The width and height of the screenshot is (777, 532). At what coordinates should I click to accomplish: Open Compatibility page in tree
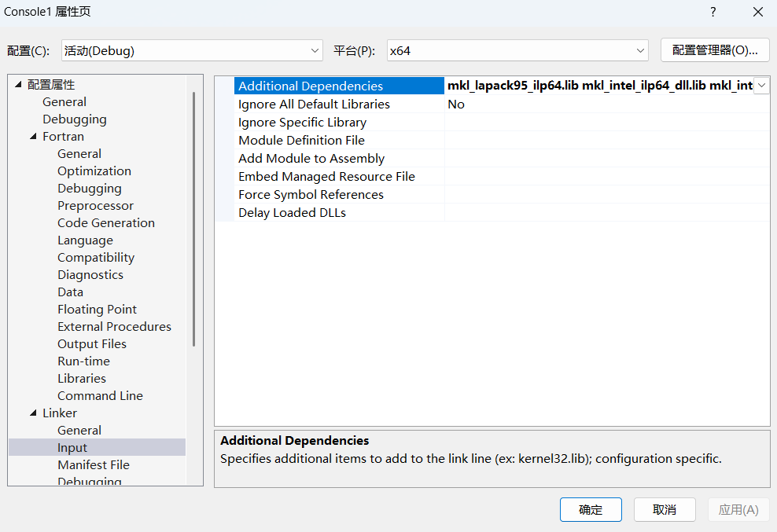[x=96, y=258]
